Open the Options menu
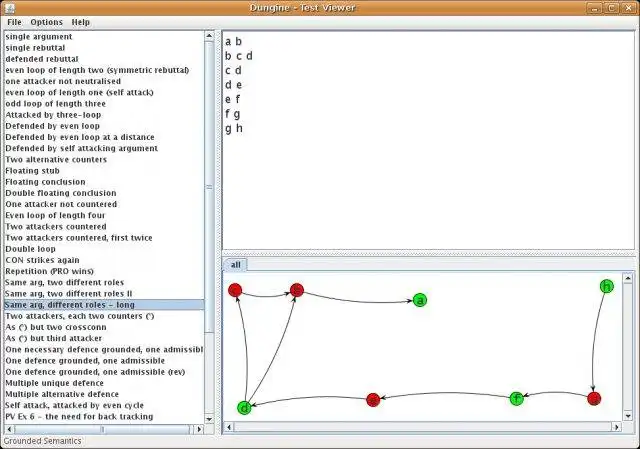This screenshot has width=640, height=449. coord(47,22)
